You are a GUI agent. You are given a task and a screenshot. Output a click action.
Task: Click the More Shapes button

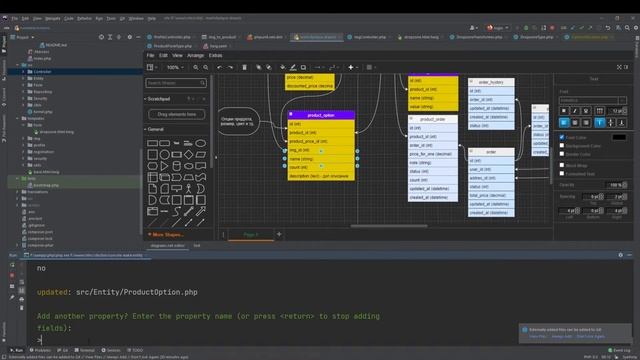point(166,235)
